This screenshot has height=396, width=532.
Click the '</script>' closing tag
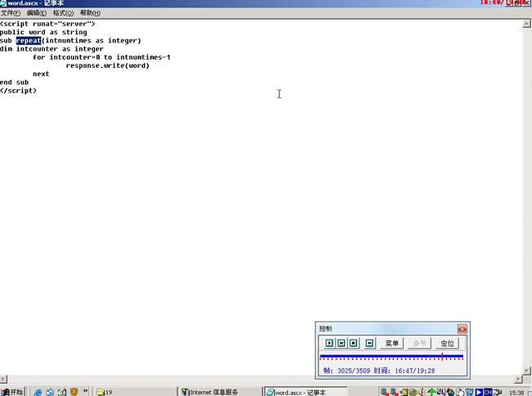click(18, 91)
